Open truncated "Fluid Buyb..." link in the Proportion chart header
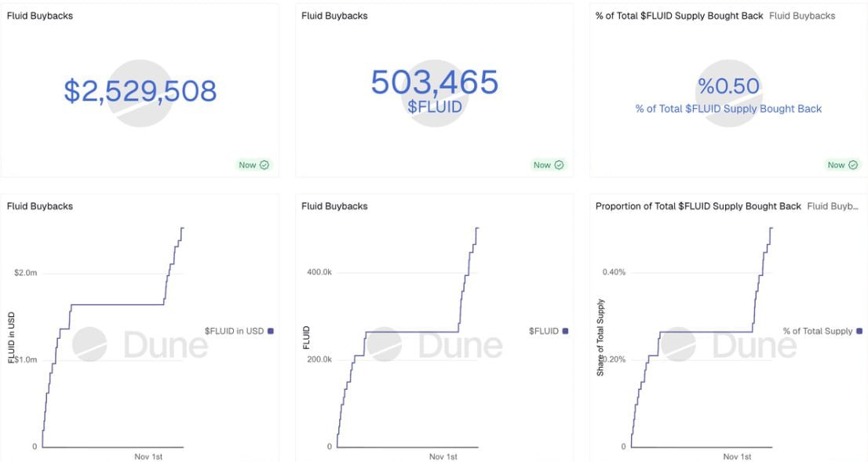The width and height of the screenshot is (868, 462). pos(833,206)
